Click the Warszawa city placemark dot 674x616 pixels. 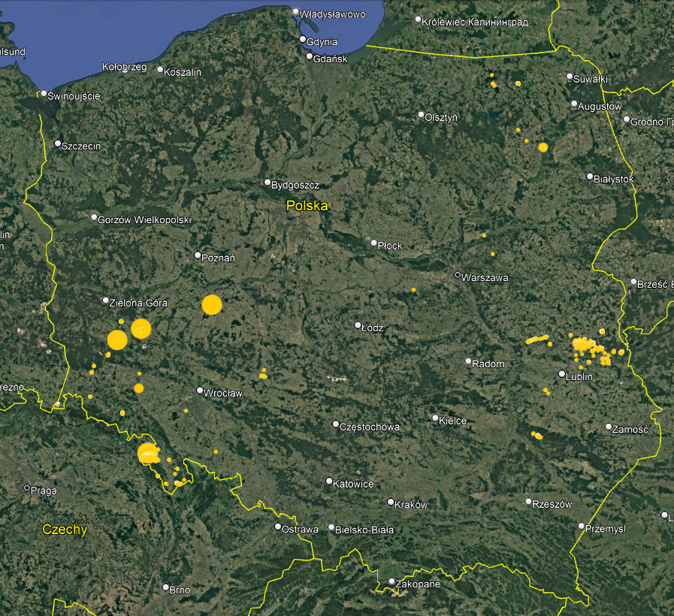[x=457, y=275]
